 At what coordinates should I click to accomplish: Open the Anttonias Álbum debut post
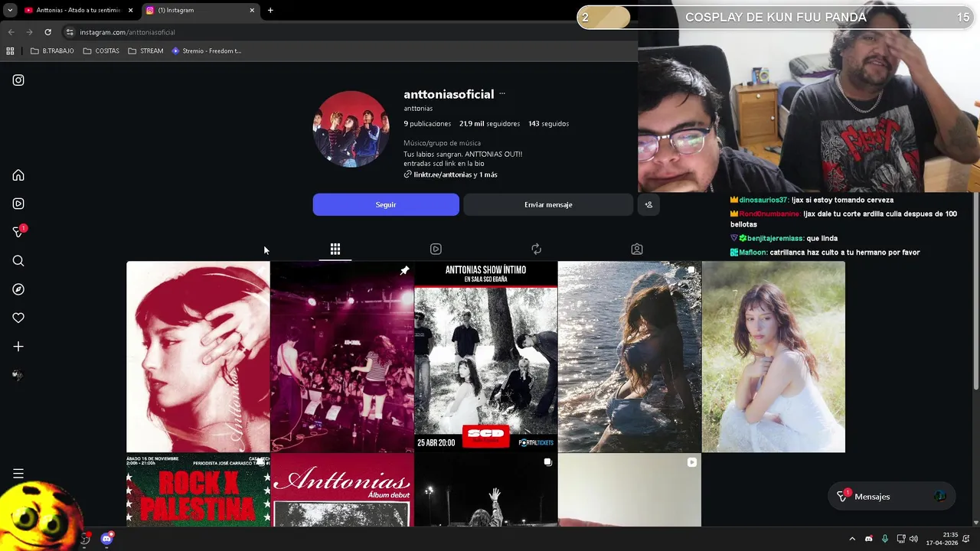point(342,490)
